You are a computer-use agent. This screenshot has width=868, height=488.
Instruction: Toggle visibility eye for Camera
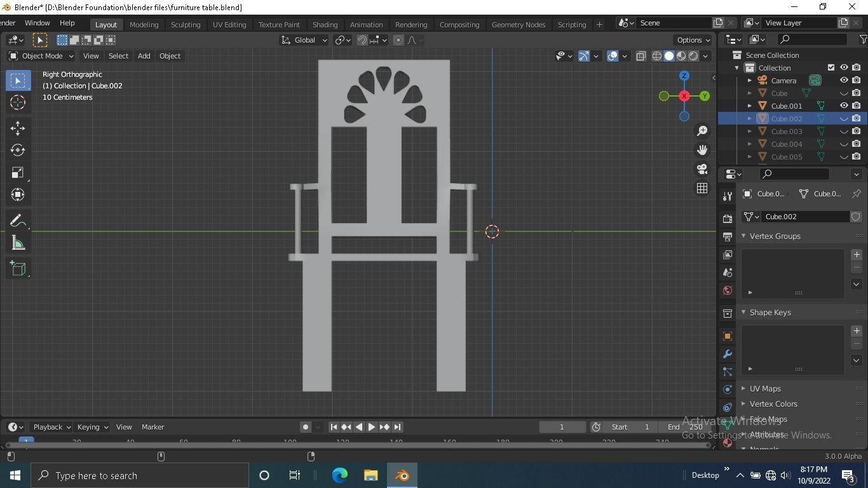[x=844, y=80]
